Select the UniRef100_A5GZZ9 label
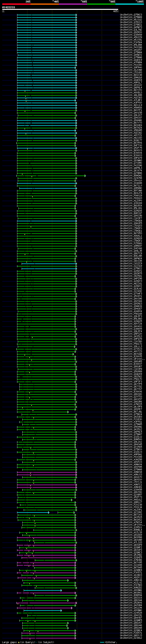Image resolution: width=146 pixels, height=644 pixels. (131, 37)
